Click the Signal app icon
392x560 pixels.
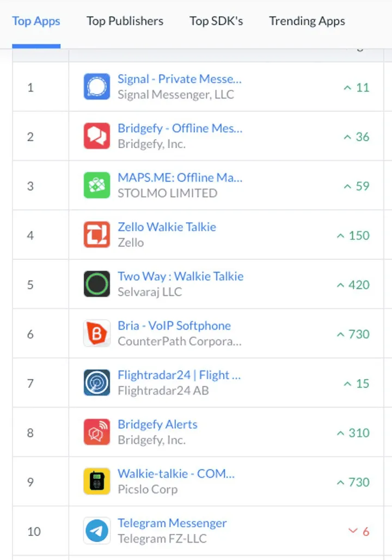(97, 87)
